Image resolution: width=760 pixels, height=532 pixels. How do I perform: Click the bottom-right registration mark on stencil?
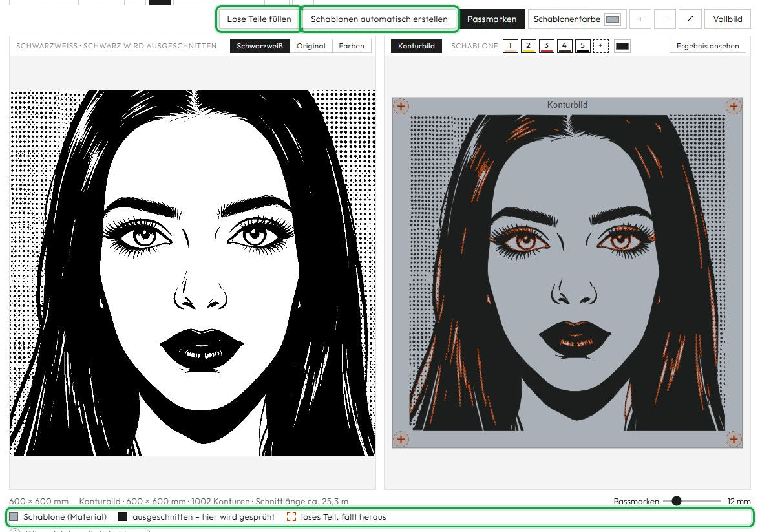[x=734, y=440]
